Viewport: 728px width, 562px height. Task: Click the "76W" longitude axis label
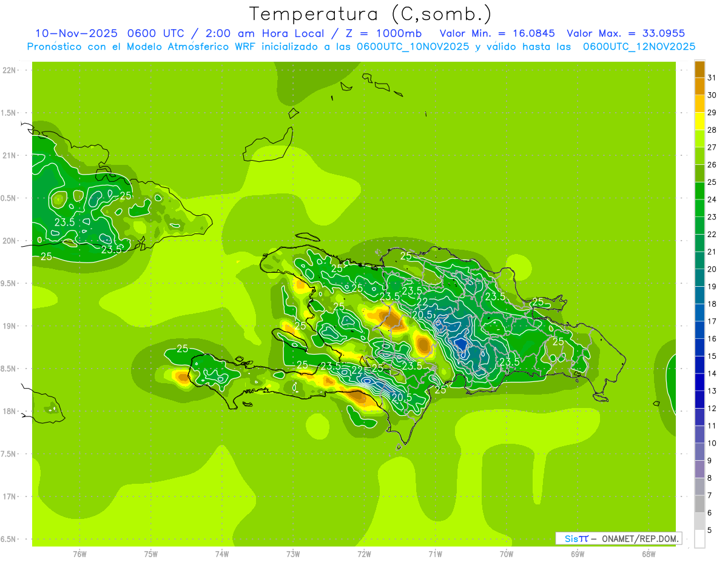tap(79, 554)
